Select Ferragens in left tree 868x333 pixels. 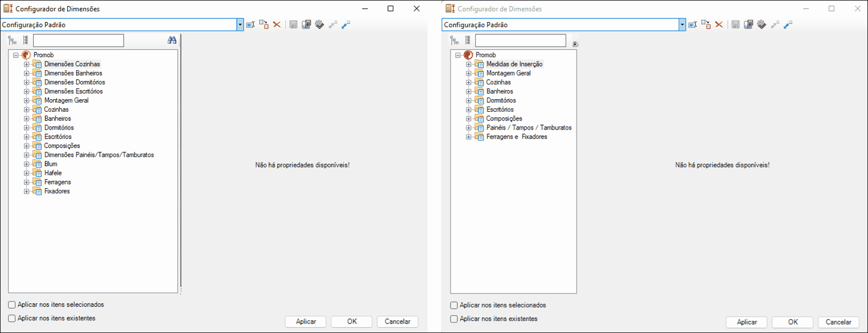[57, 182]
